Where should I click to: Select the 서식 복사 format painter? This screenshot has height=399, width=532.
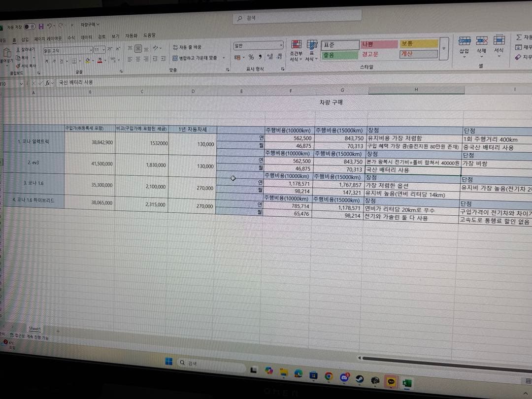pyautogui.click(x=26, y=66)
